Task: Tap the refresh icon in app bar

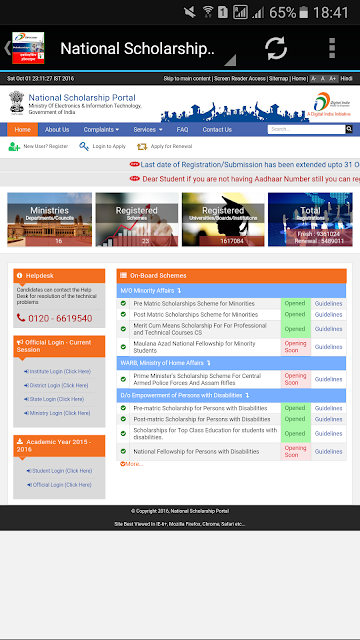Action: coord(276,48)
